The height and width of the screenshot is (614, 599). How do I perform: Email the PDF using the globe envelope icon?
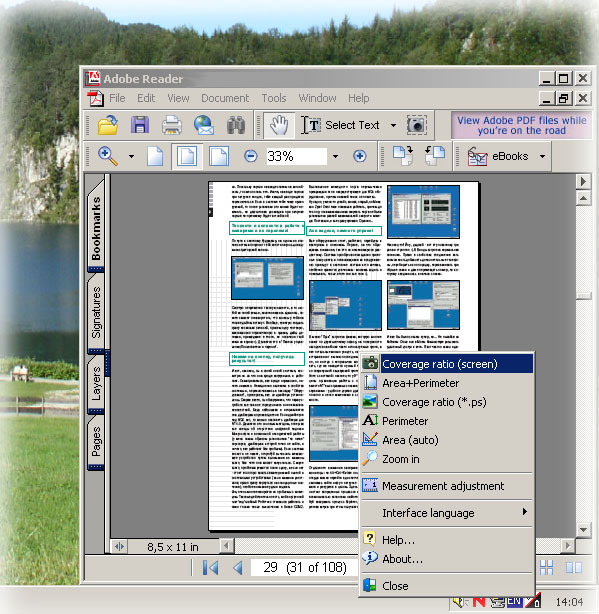(x=204, y=125)
